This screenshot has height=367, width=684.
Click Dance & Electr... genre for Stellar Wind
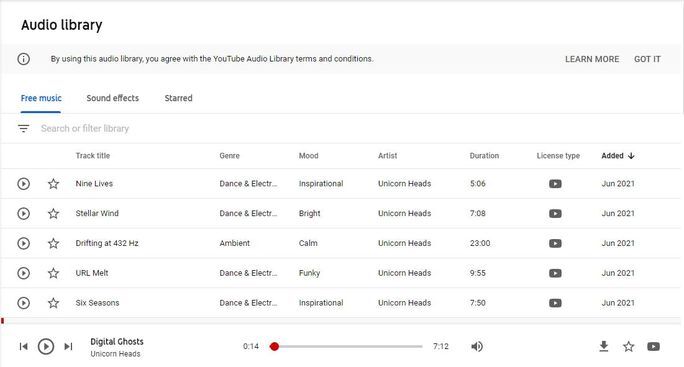click(x=248, y=213)
